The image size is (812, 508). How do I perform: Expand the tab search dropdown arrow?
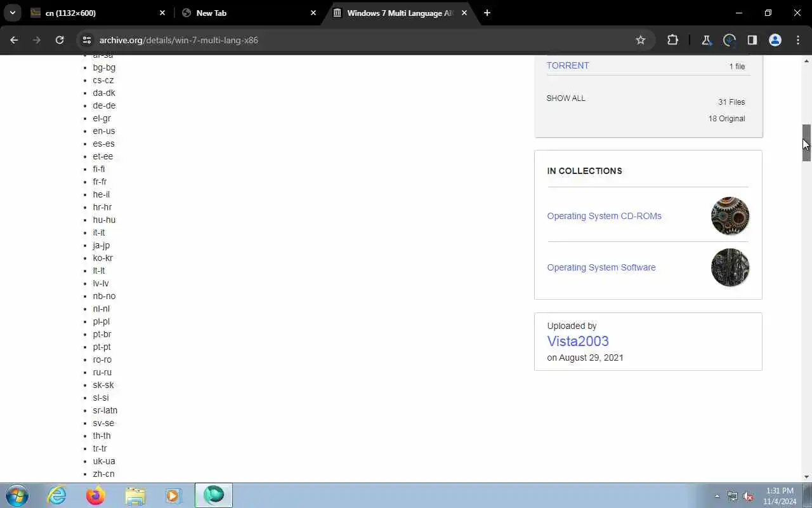tap(12, 13)
